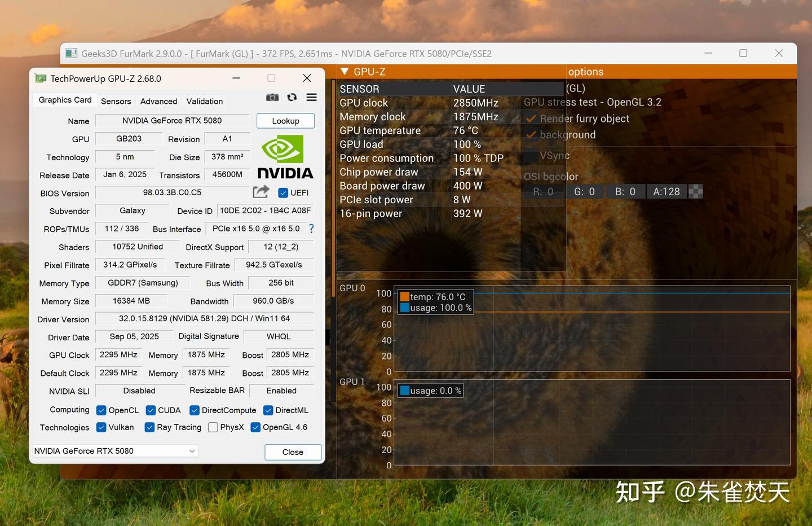
Task: Minimize the GPU-Z window
Action: 236,78
